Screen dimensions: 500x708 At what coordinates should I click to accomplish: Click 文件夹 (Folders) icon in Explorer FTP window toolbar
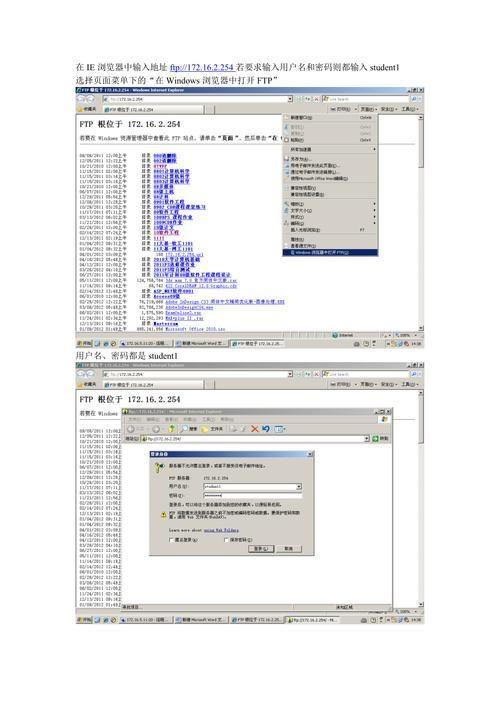(x=212, y=429)
